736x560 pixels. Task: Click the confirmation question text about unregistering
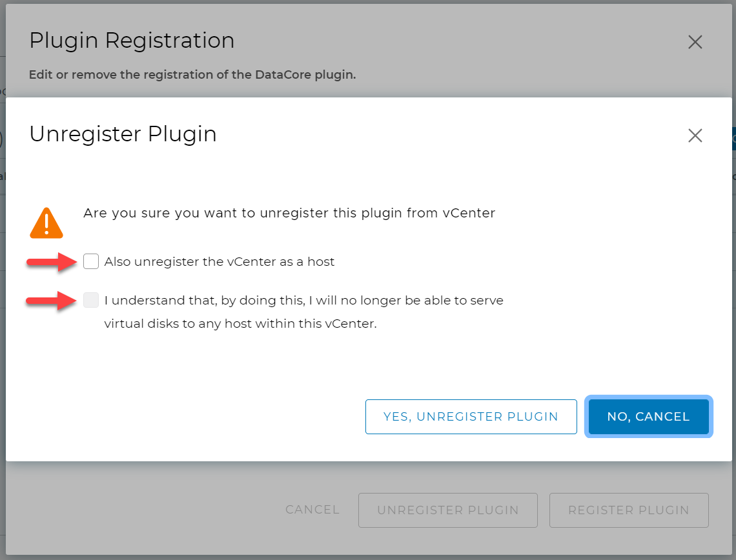tap(288, 213)
